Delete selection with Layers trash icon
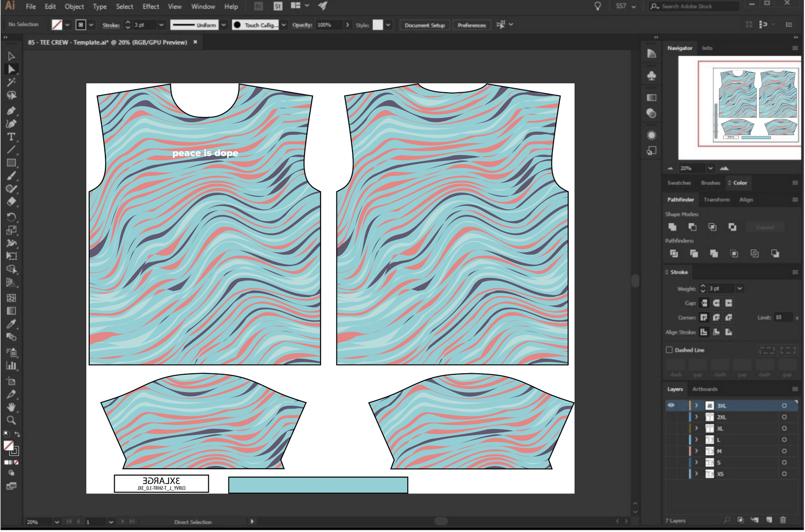The height and width of the screenshot is (532, 805). (783, 520)
